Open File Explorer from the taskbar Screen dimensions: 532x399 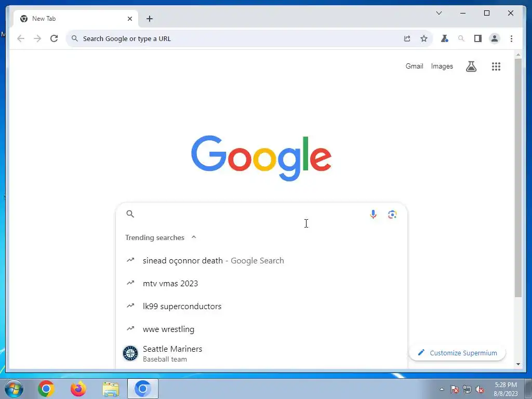click(x=111, y=389)
